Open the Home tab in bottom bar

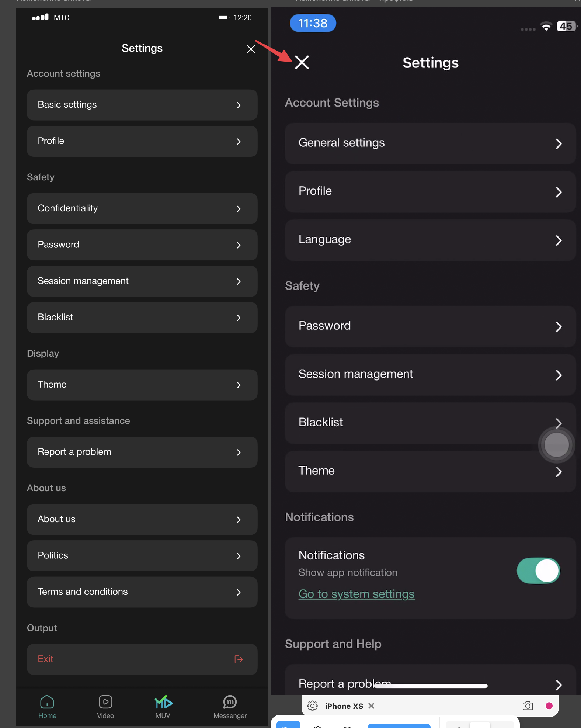[47, 707]
